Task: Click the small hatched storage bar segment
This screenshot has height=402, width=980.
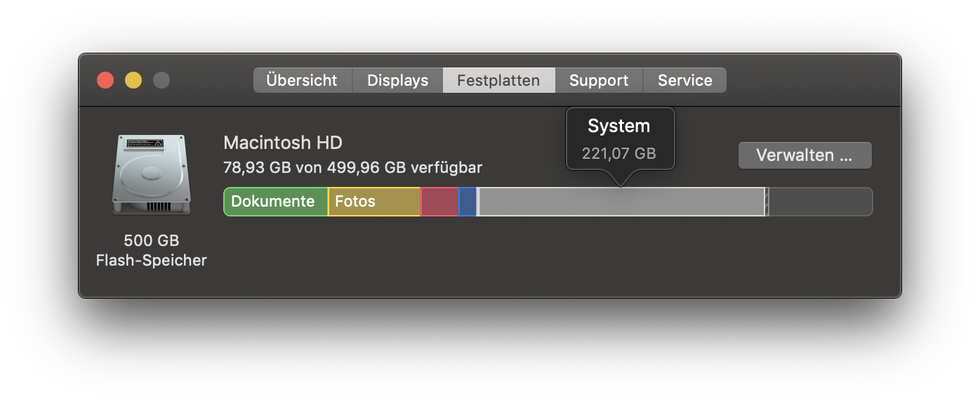Action: (x=767, y=202)
